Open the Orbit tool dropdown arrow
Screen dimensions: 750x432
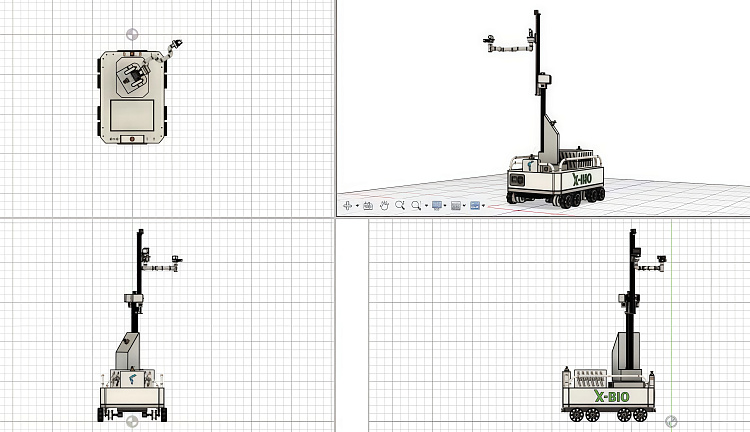tap(357, 206)
